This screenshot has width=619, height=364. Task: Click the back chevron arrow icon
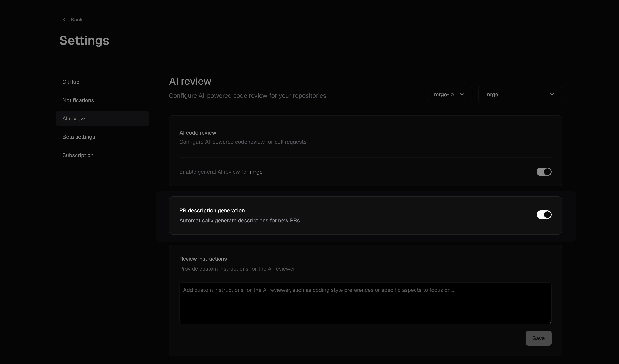click(x=64, y=19)
